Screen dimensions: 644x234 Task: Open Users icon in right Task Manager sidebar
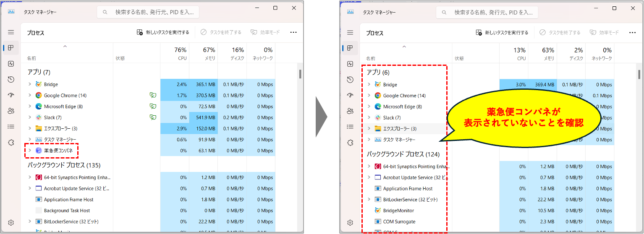pos(350,111)
